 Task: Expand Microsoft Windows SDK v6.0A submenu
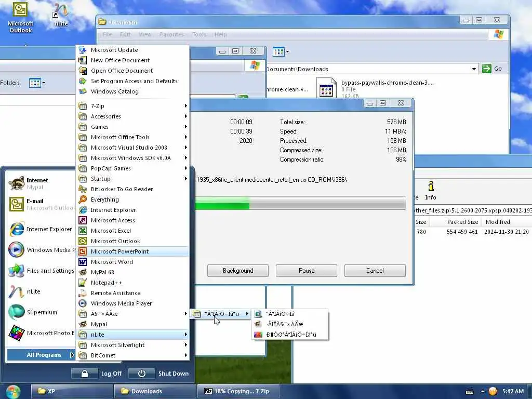[x=132, y=158]
